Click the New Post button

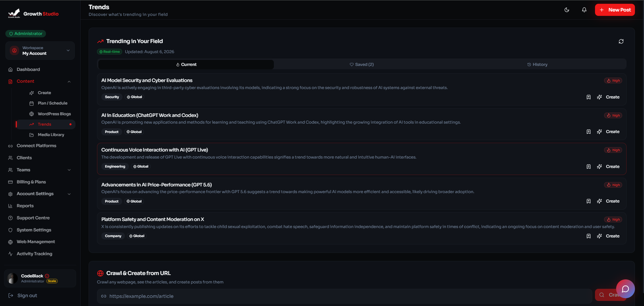point(615,10)
